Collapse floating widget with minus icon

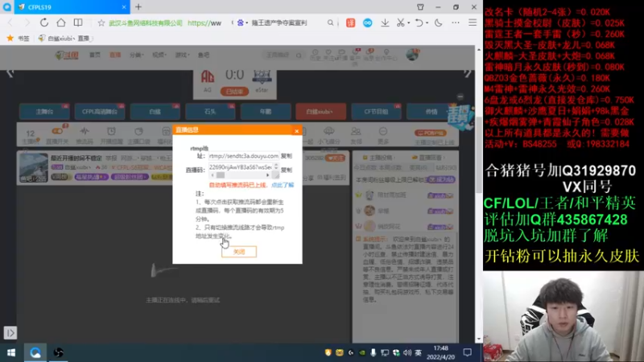[x=460, y=97]
